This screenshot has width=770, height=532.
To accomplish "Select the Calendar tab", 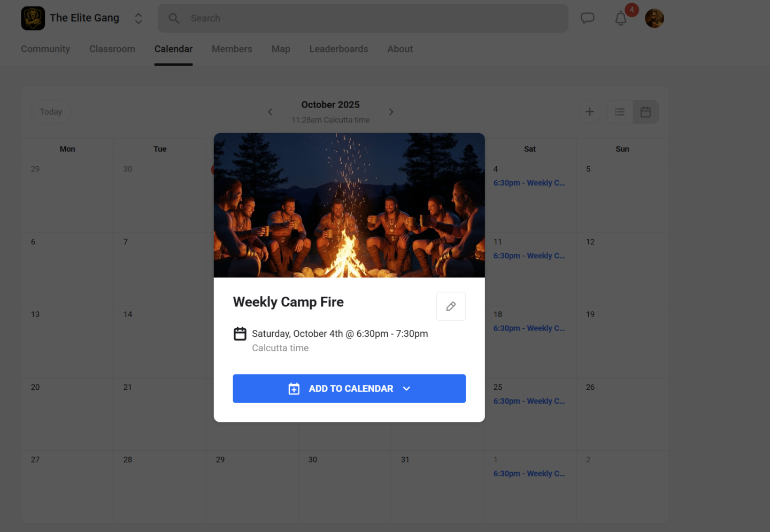I will pyautogui.click(x=173, y=49).
